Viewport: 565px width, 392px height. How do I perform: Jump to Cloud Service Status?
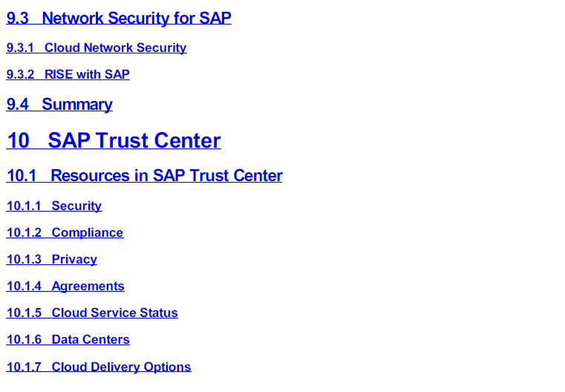coord(114,313)
